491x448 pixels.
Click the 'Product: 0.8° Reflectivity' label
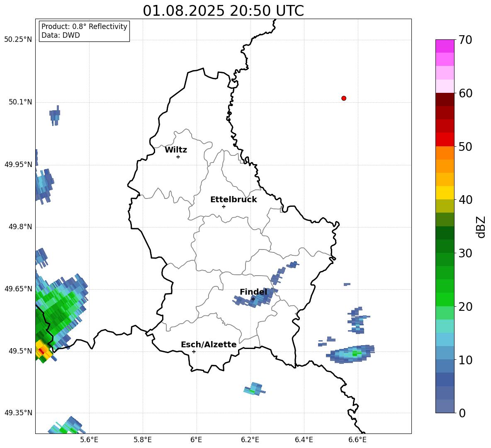tap(84, 26)
